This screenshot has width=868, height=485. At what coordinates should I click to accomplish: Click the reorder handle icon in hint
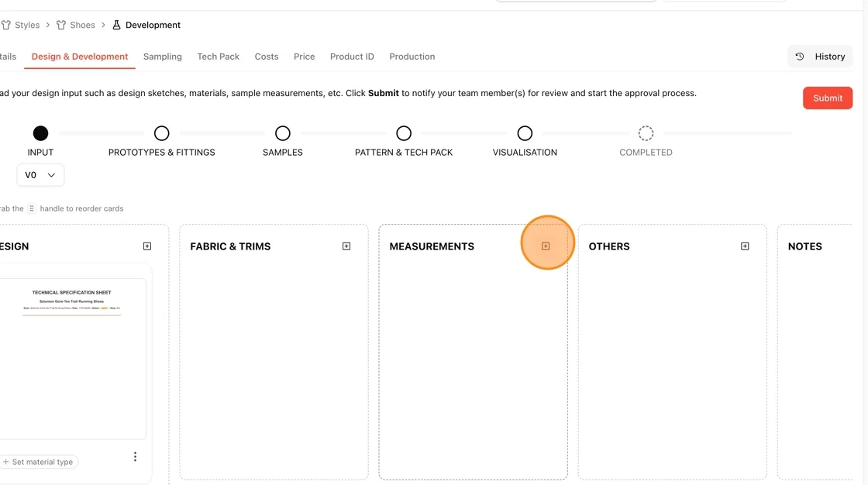(32, 208)
